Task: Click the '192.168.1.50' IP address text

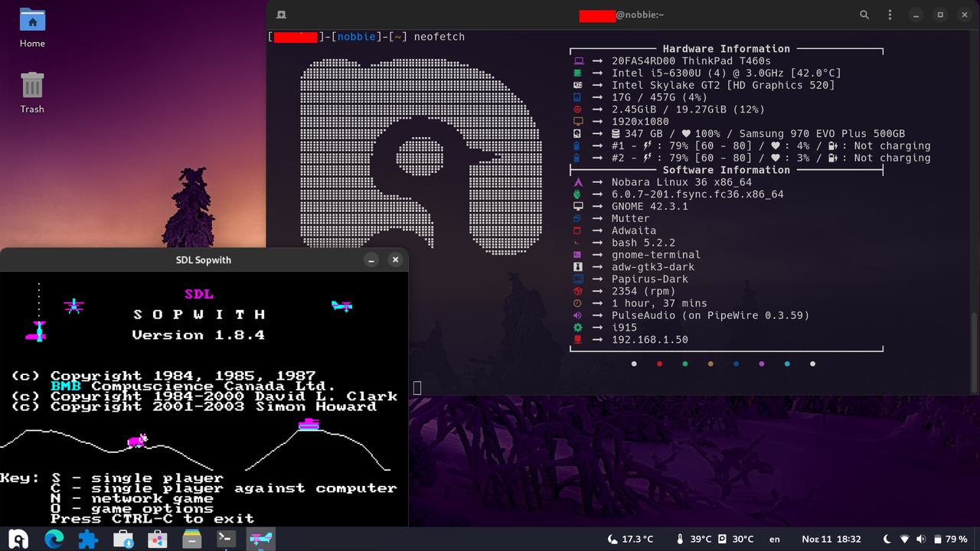Action: (x=650, y=340)
